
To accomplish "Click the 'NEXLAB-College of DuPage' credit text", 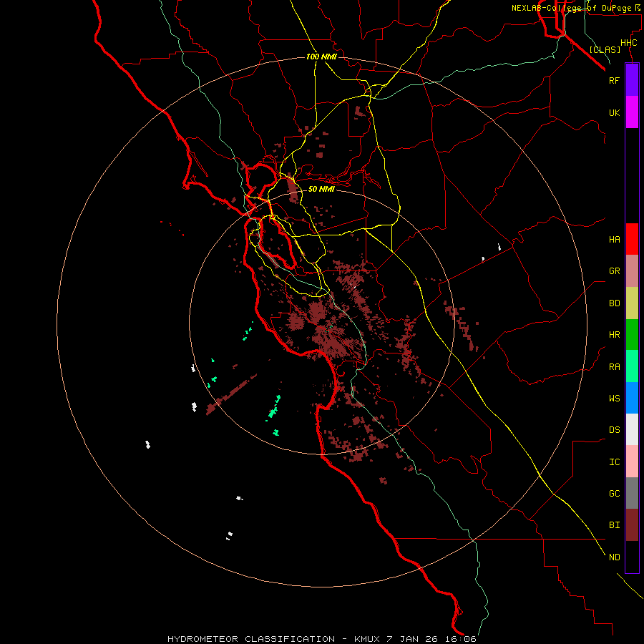I will (x=571, y=8).
